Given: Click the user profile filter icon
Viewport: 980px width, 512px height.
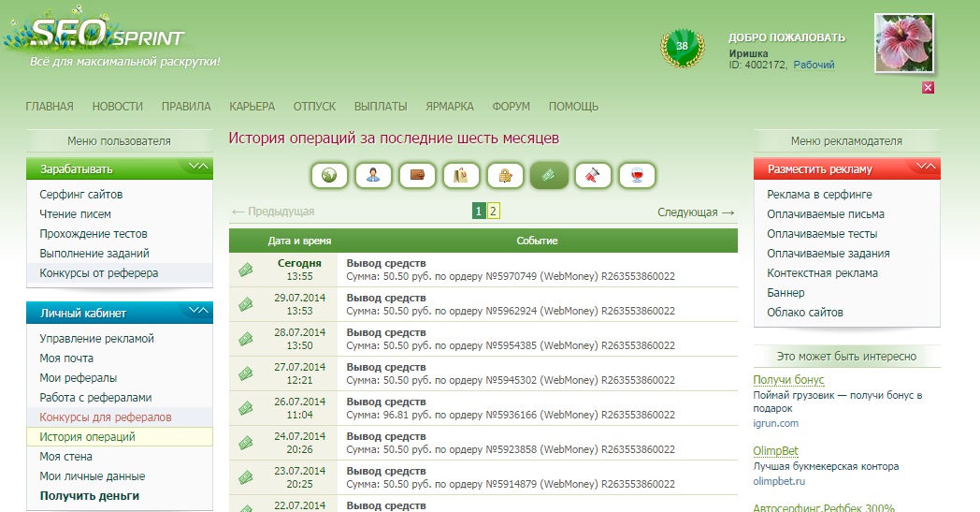Looking at the screenshot, I should pyautogui.click(x=373, y=175).
